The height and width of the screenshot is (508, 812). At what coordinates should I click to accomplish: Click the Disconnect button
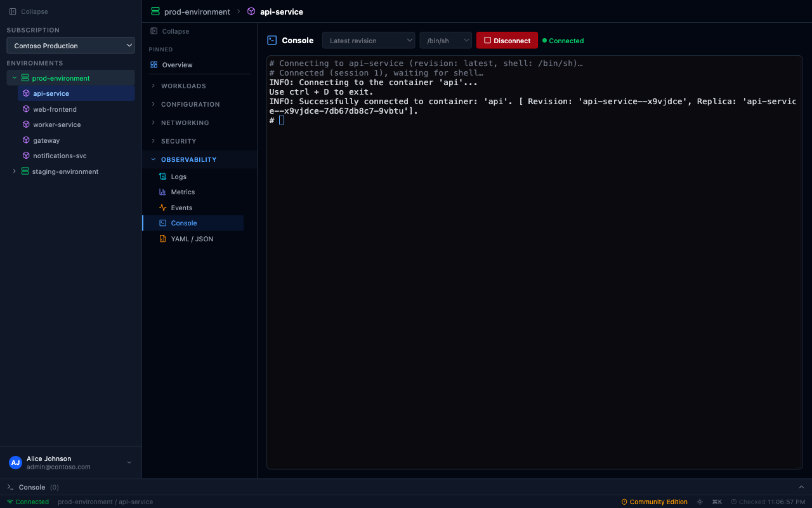click(x=507, y=40)
